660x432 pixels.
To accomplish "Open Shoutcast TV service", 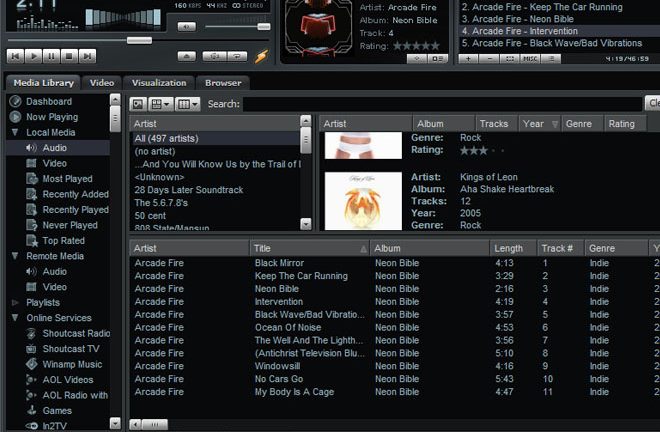I will pyautogui.click(x=71, y=349).
